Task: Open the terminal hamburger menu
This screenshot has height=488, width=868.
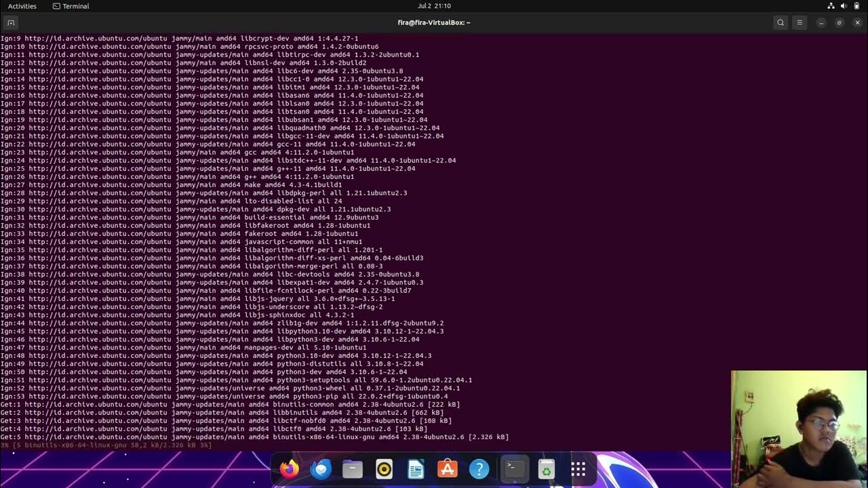Action: coord(800,22)
